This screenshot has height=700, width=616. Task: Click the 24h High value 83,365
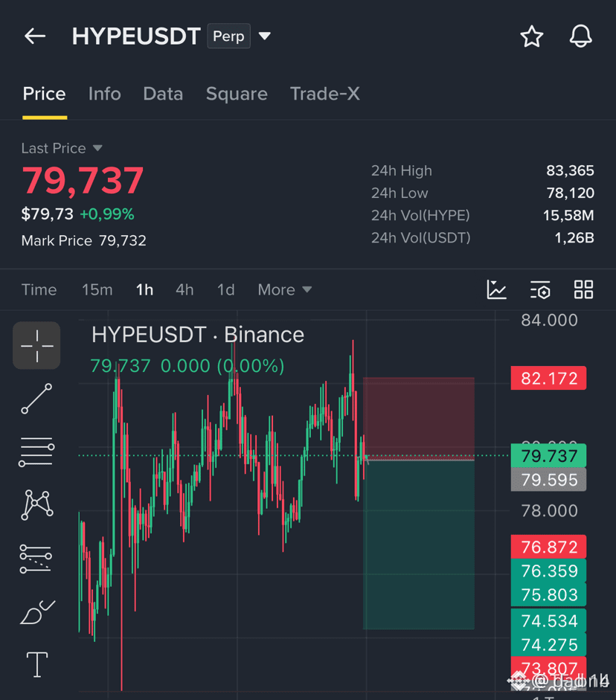coord(570,170)
